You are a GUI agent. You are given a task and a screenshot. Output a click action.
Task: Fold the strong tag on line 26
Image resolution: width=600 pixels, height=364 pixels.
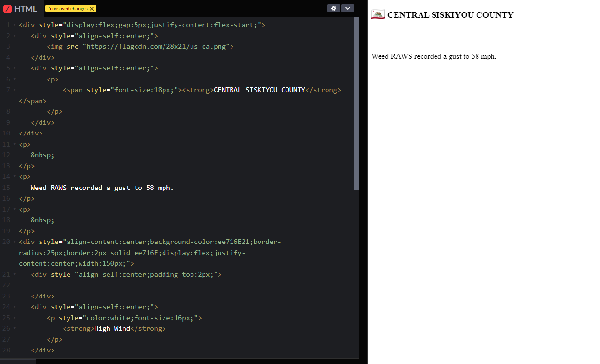pyautogui.click(x=14, y=329)
